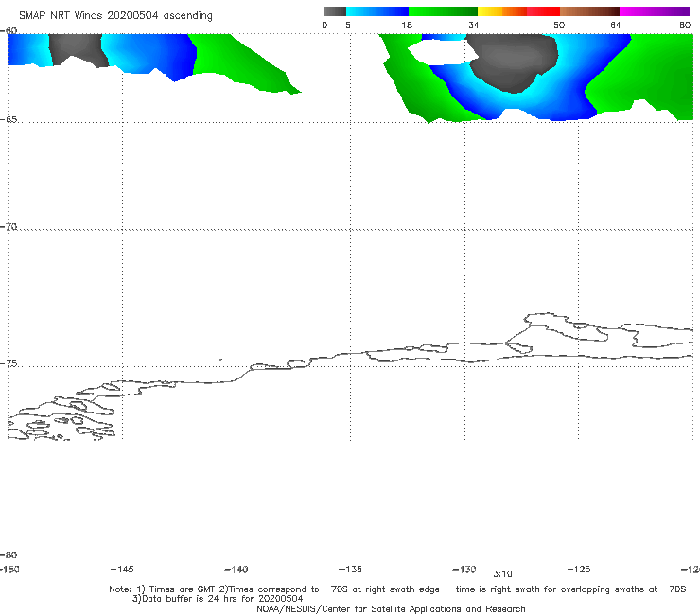Click the colorbar label "64"
Image resolution: width=700 pixels, height=615 pixels.
(616, 25)
